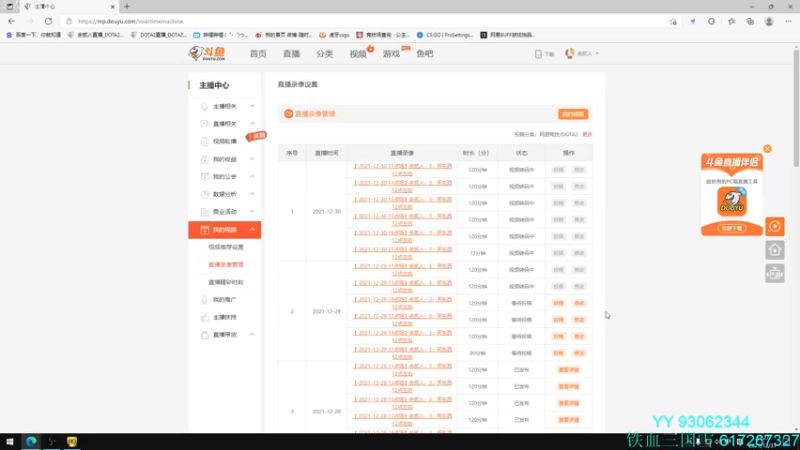Open the 90分钟 recording title link
The image size is (800, 450).
click(x=403, y=353)
